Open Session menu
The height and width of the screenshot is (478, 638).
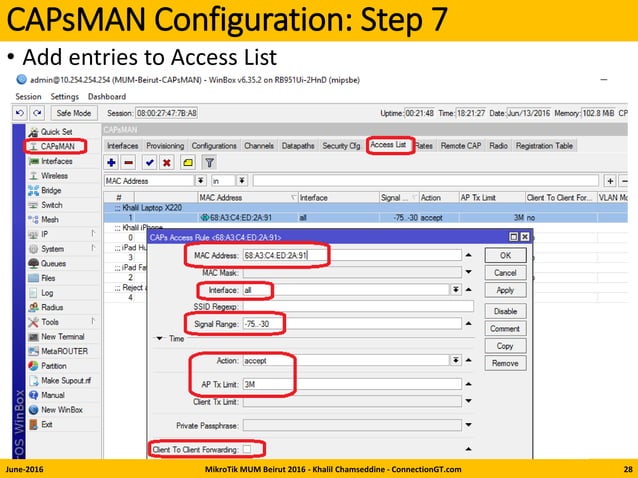coord(28,96)
